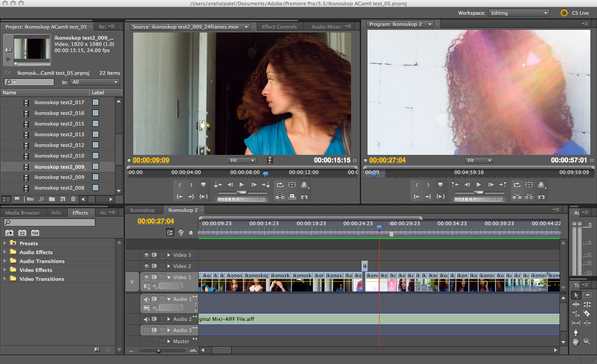Click Accelerated Effects filter icon
Screen dimensions: 597x364
(x=9, y=233)
